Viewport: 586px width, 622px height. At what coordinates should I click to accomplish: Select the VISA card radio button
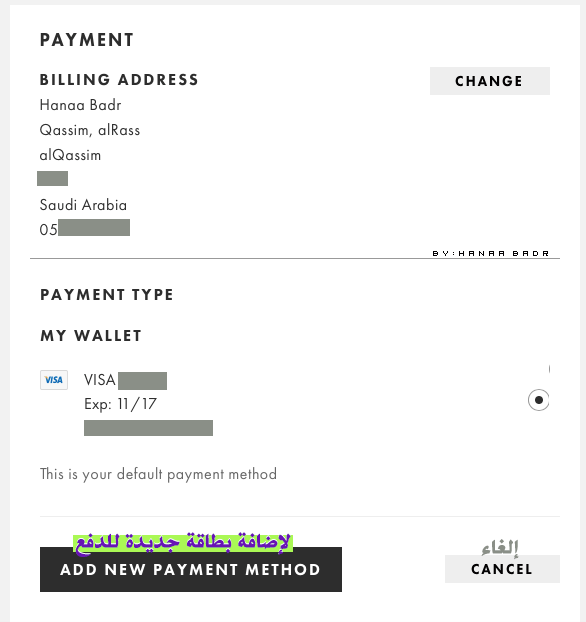coord(538,400)
